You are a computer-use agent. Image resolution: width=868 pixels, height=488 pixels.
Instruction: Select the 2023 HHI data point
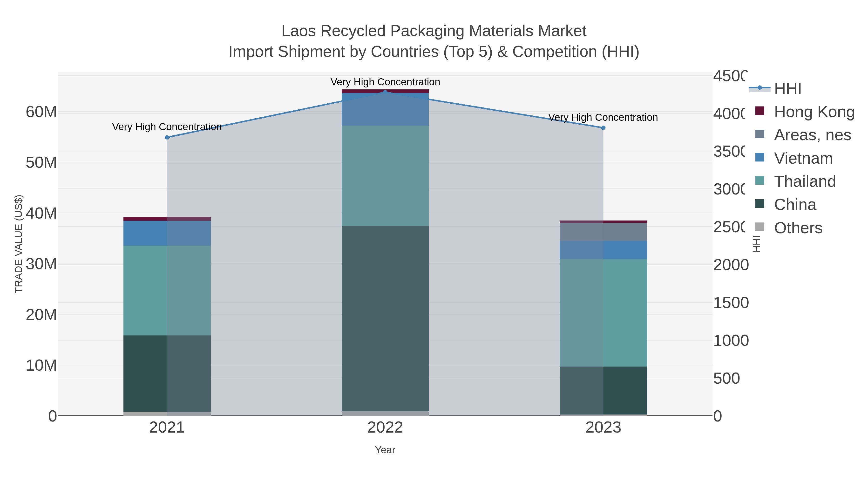(x=604, y=128)
